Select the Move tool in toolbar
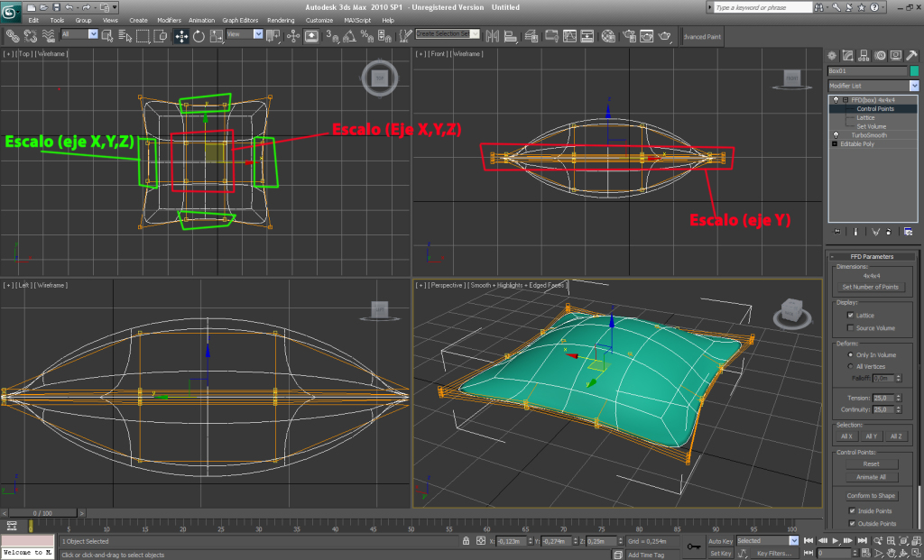Image resolution: width=924 pixels, height=560 pixels. coord(181,36)
